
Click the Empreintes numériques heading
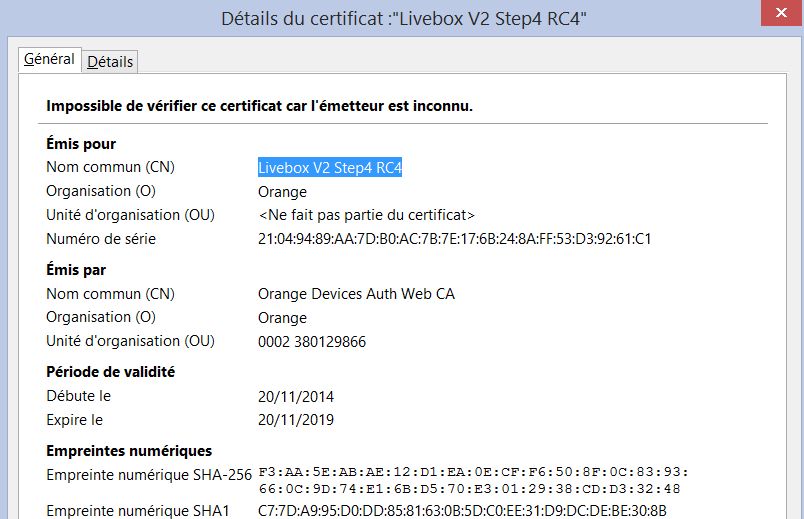(129, 451)
